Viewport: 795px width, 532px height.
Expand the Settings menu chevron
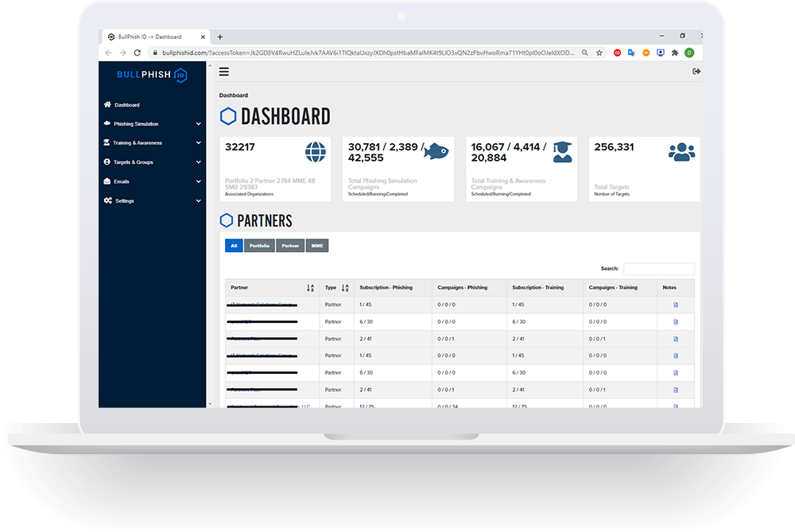click(198, 200)
